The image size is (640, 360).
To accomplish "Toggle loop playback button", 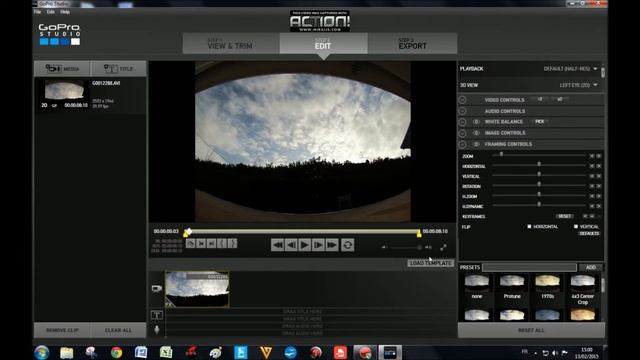I will tap(348, 245).
